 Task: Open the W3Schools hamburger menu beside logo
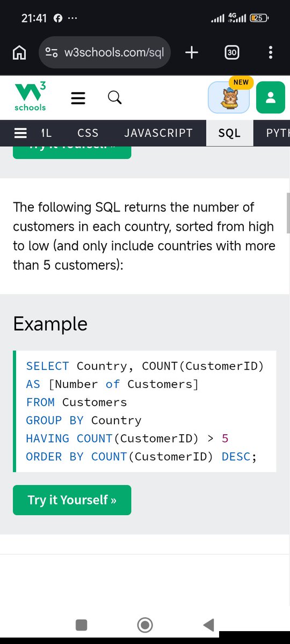tap(78, 98)
